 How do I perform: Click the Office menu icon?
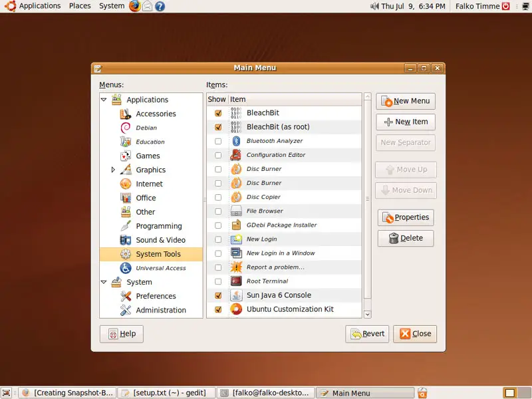126,198
